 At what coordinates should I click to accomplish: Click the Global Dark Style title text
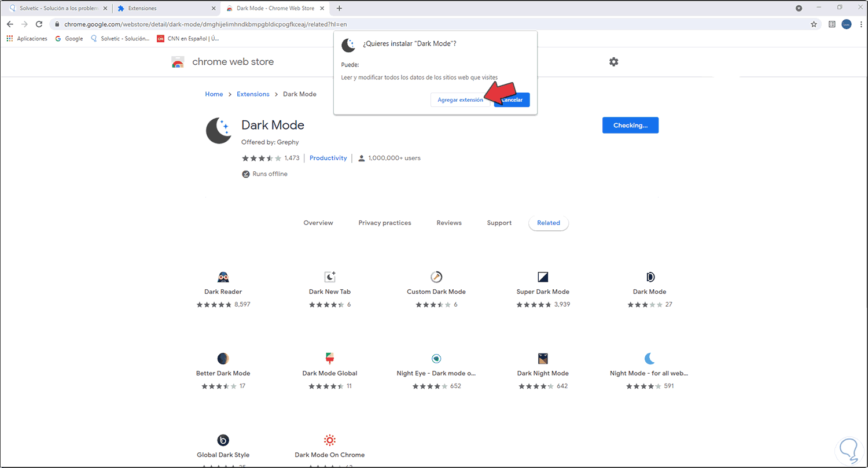[x=223, y=455]
